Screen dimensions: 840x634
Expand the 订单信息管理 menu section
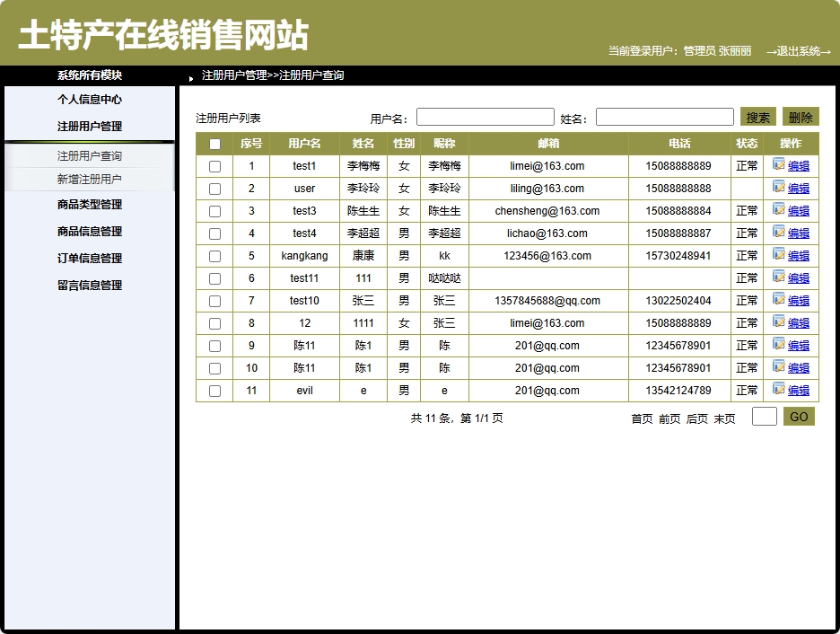pyautogui.click(x=90, y=259)
